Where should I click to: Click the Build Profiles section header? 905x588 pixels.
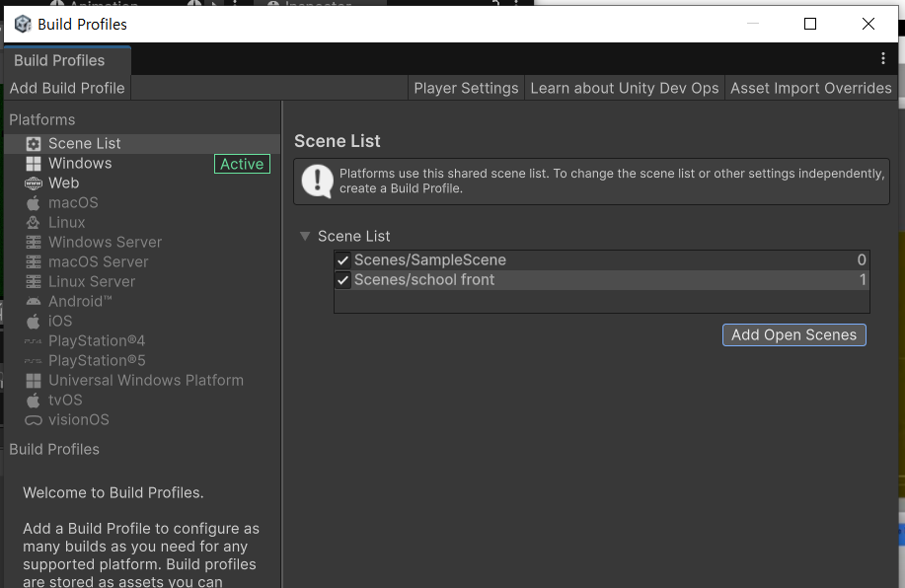pos(54,450)
